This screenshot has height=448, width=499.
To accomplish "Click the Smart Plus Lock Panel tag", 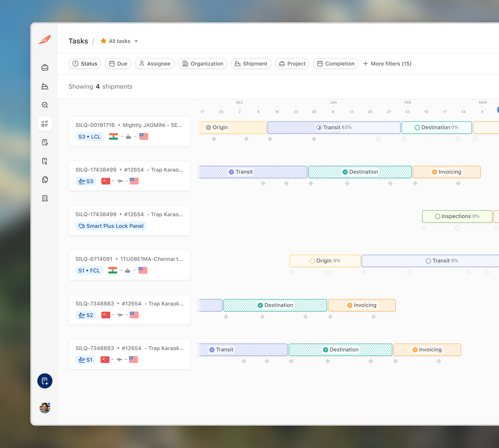I will pos(111,226).
